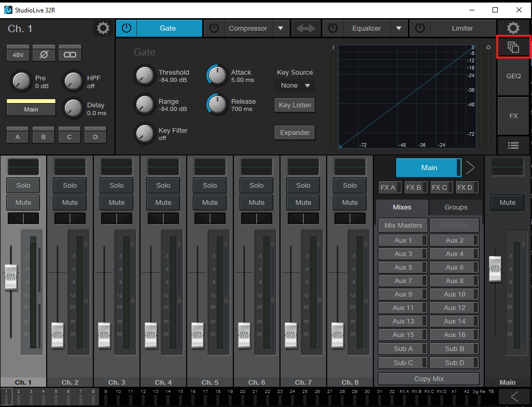The height and width of the screenshot is (407, 532).
Task: Click the Main fader handle
Action: 495,269
